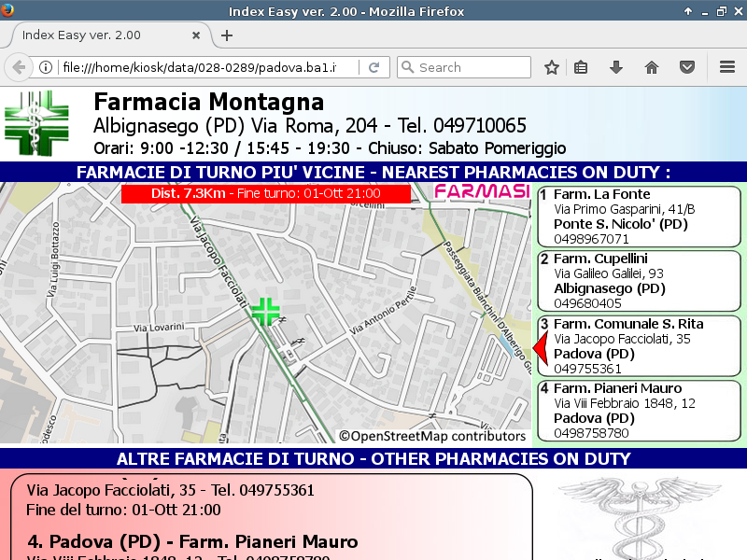Click the site information icon in address bar
Image resolution: width=747 pixels, height=560 pixels.
(x=45, y=67)
